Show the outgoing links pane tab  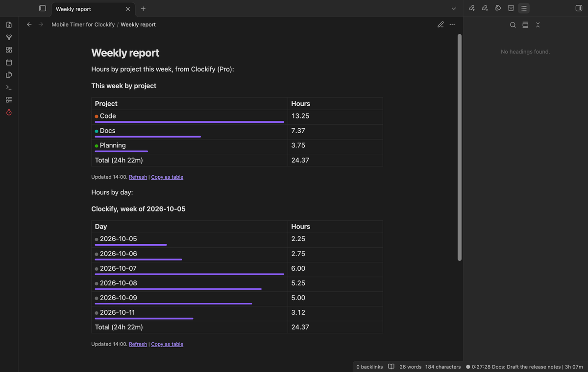485,8
